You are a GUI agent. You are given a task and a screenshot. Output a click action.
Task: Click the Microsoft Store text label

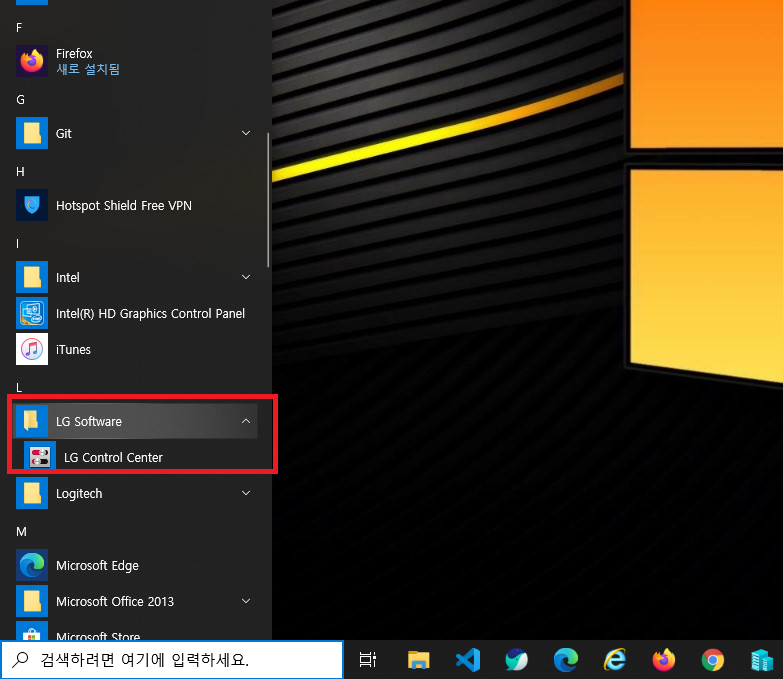click(x=98, y=636)
